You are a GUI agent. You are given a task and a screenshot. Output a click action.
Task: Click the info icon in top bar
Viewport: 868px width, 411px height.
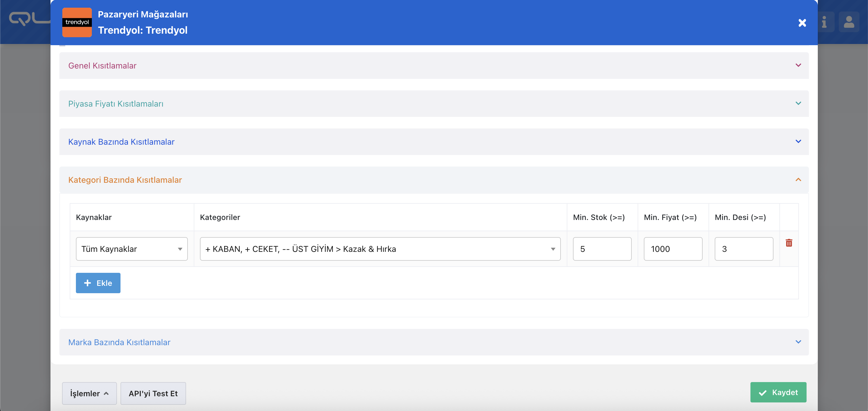pyautogui.click(x=824, y=22)
